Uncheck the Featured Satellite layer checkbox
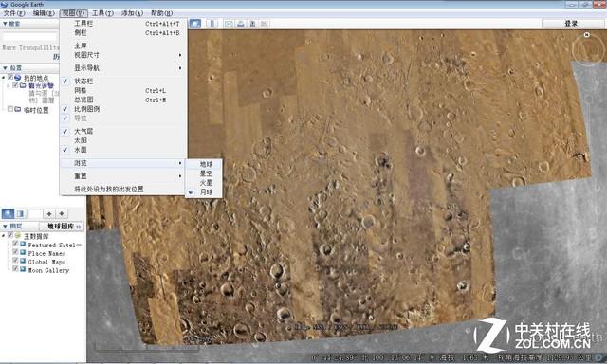Screen dimensions: 607x364 coord(15,244)
